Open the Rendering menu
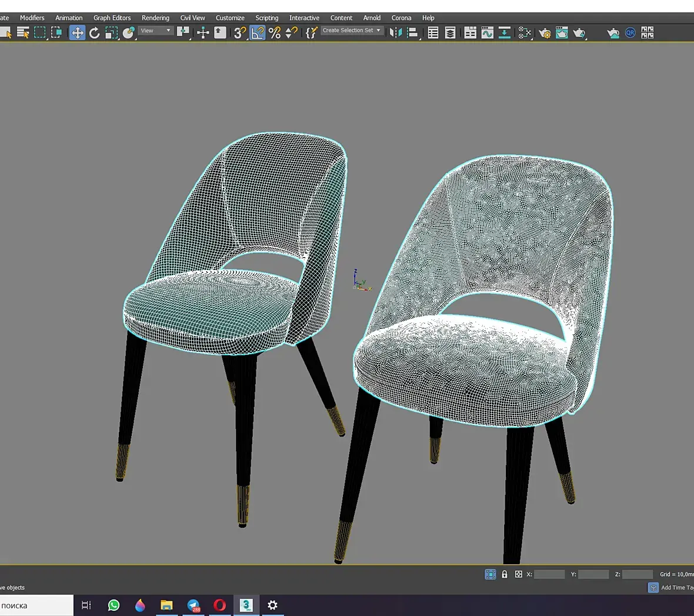Image resolution: width=694 pixels, height=616 pixels. coord(155,18)
